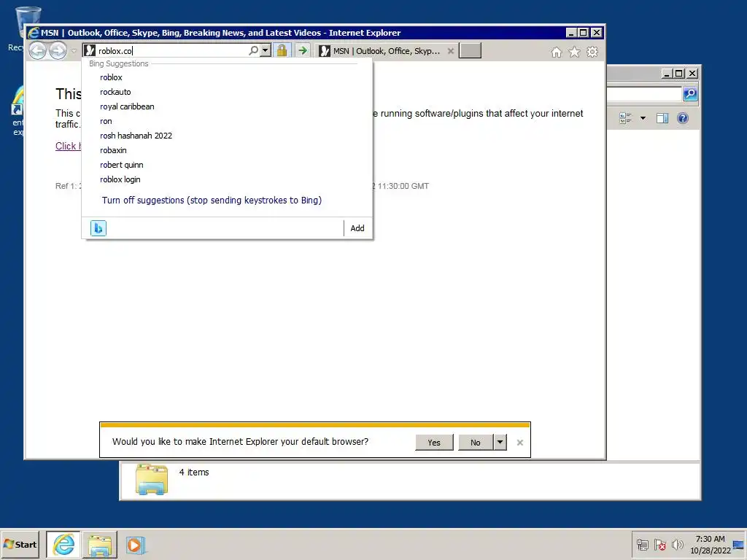Select the Bing search provider icon

98,228
